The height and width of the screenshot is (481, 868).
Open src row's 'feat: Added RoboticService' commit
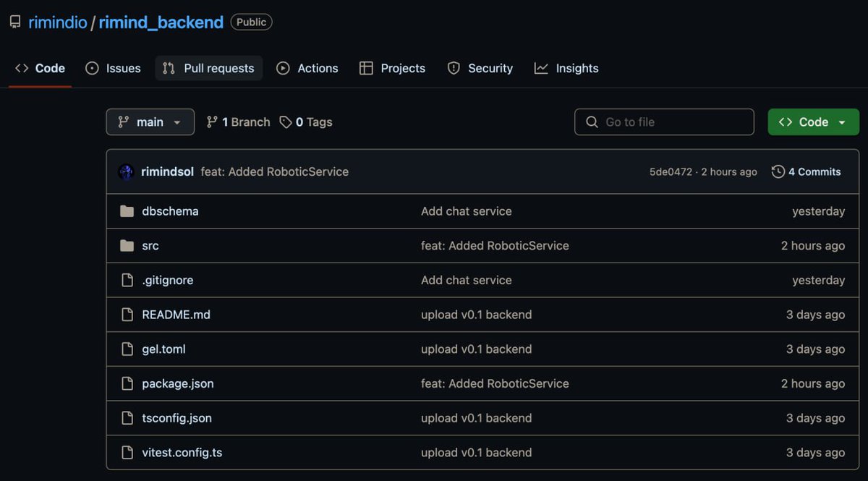[495, 246]
